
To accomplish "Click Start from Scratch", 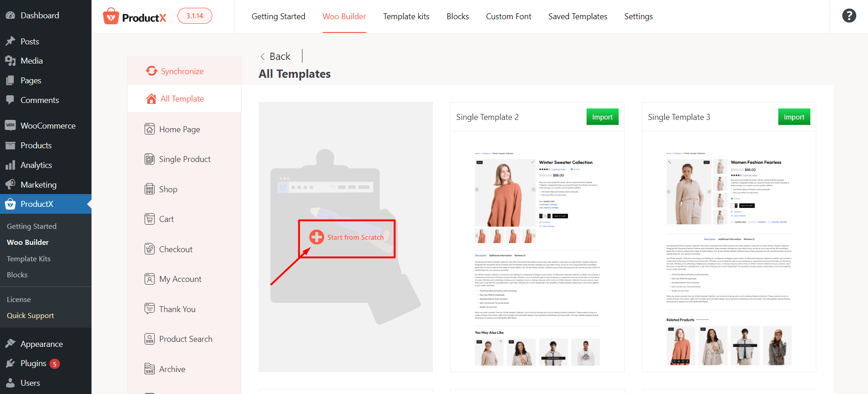I will 347,237.
